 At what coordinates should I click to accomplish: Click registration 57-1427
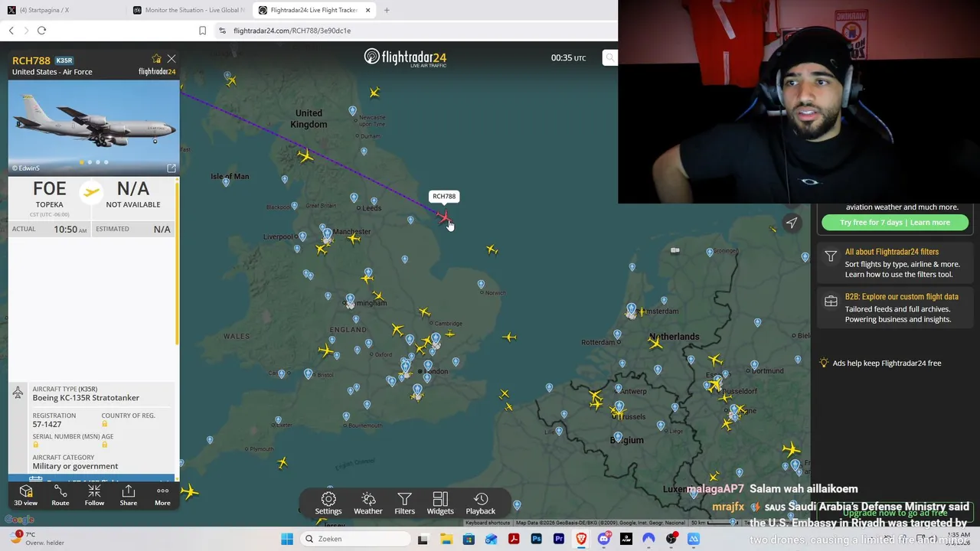click(x=47, y=424)
